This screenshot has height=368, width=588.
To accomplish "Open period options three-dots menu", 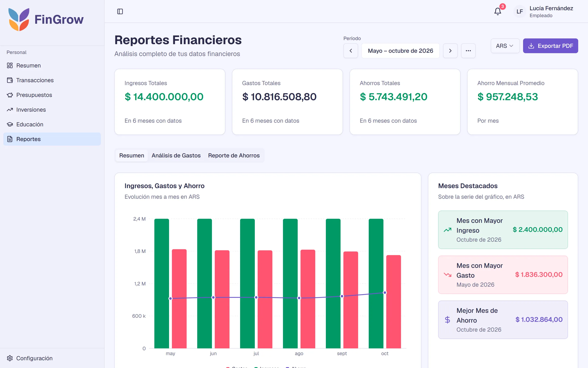I will tap(468, 51).
